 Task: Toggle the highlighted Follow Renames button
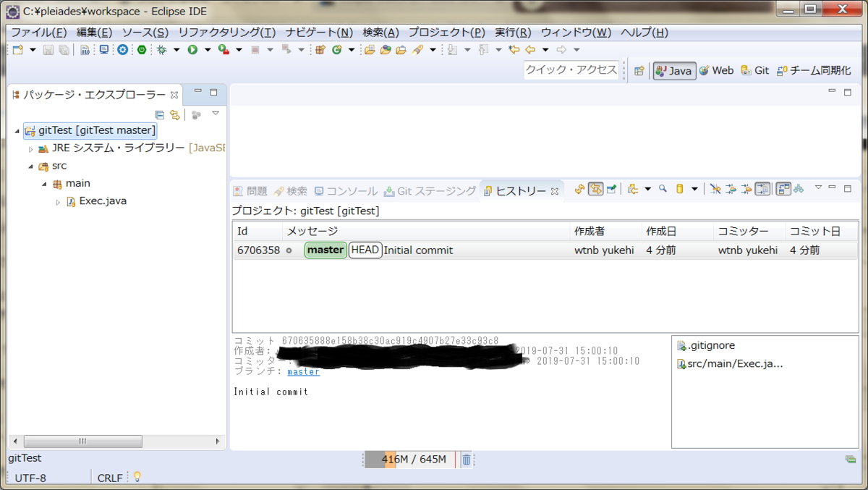pos(763,190)
